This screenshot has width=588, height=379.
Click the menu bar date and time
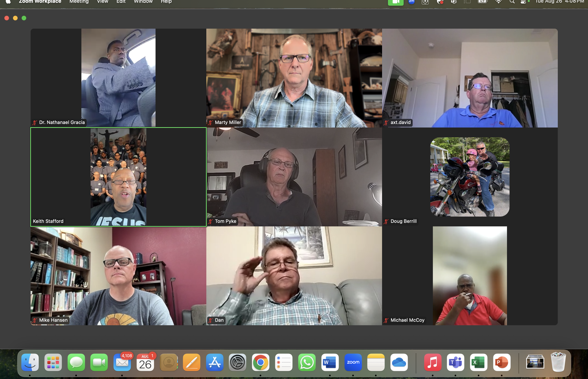point(559,2)
